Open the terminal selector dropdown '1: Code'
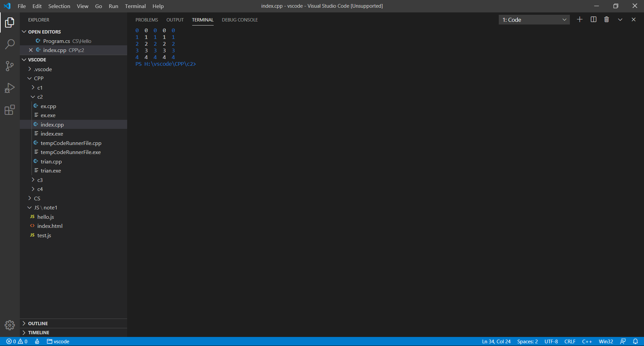The height and width of the screenshot is (346, 644). (534, 20)
